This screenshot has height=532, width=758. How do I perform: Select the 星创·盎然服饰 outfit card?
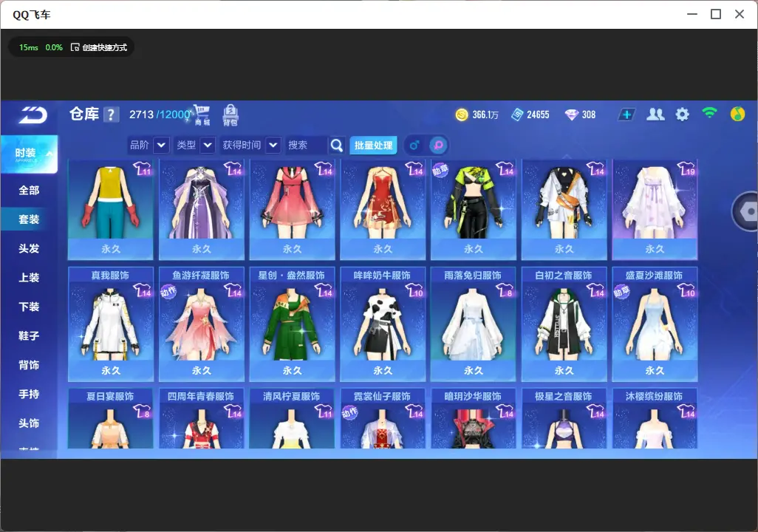292,324
